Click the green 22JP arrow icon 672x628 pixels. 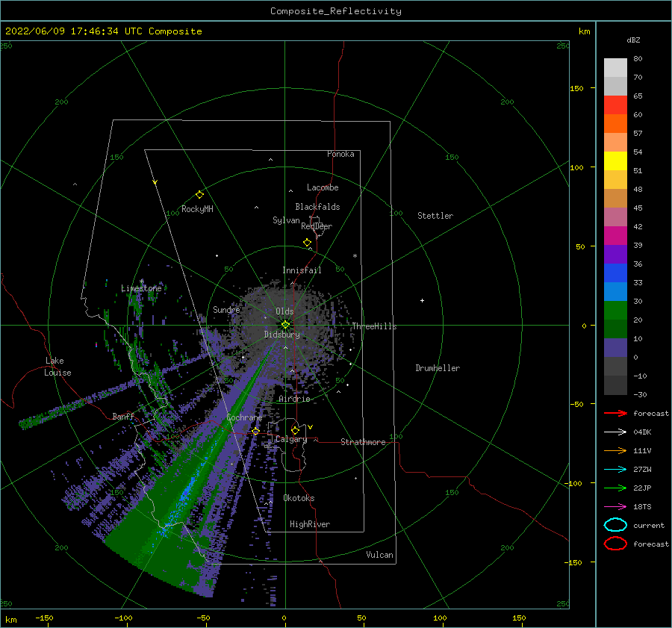[615, 488]
